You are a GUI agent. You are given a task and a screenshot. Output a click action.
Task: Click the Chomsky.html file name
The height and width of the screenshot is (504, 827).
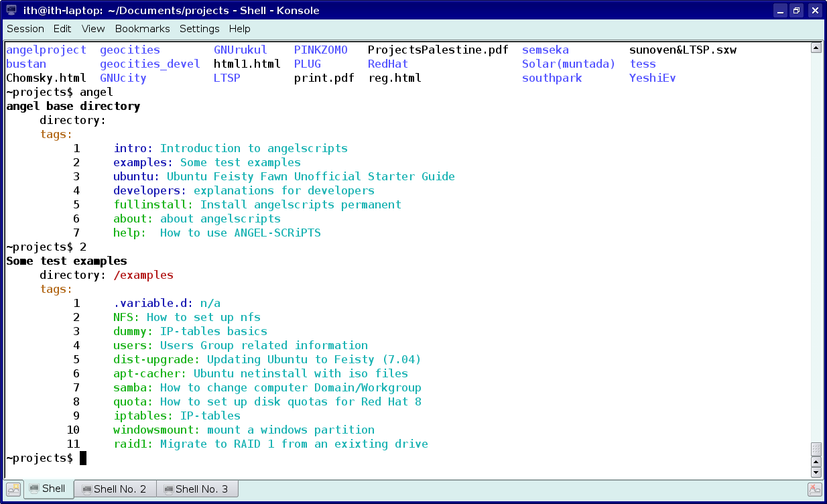pyautogui.click(x=46, y=78)
